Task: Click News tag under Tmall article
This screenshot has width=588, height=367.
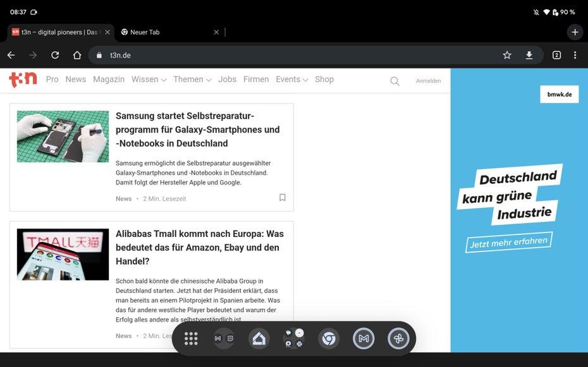Action: [124, 336]
